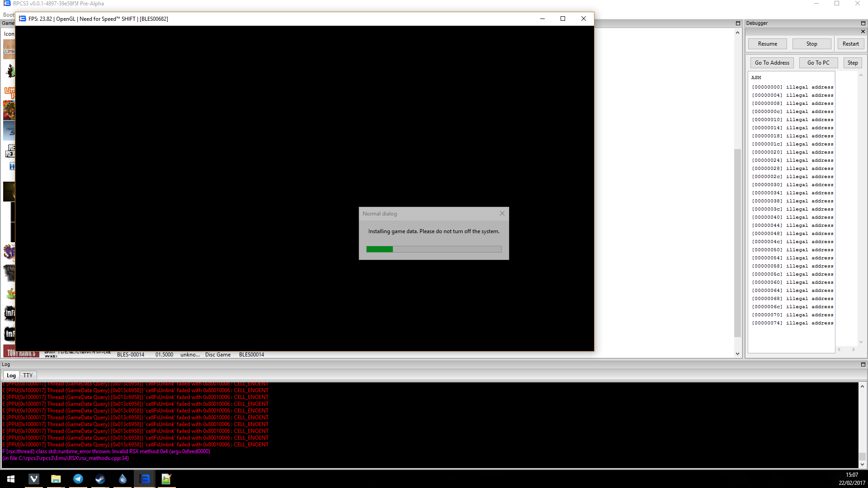Open Deluge water-drop icon in taskbar
This screenshot has height=488, width=868.
(123, 479)
